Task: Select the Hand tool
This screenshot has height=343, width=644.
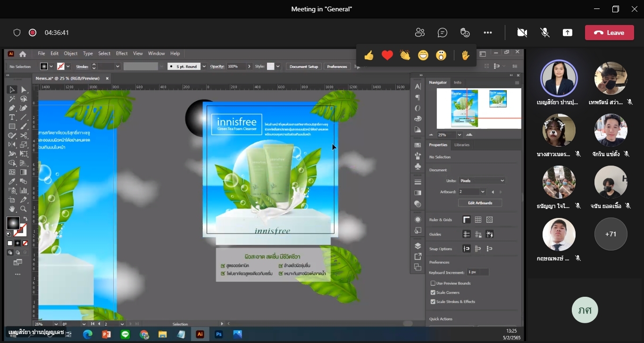Action: pyautogui.click(x=12, y=209)
